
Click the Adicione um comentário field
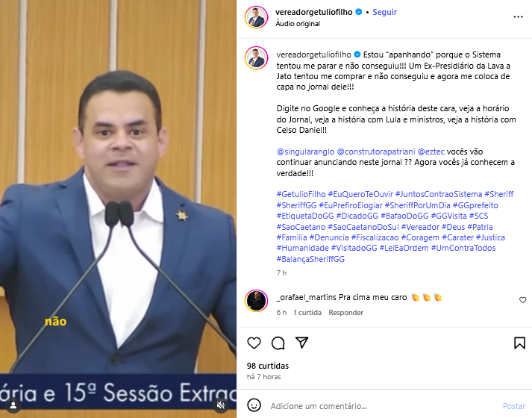382,406
